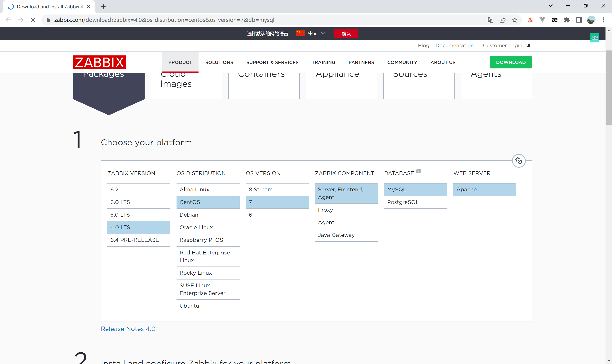Select the Proxy component
This screenshot has height=364, width=612.
coord(346,210)
